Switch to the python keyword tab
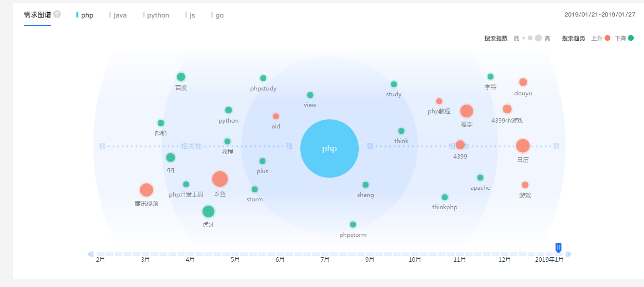This screenshot has height=287, width=644. pos(158,15)
